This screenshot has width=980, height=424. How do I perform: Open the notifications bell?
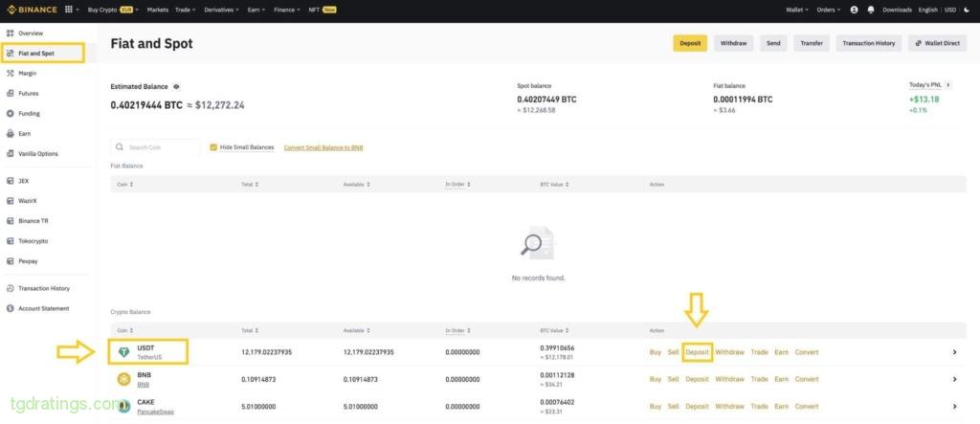click(871, 10)
